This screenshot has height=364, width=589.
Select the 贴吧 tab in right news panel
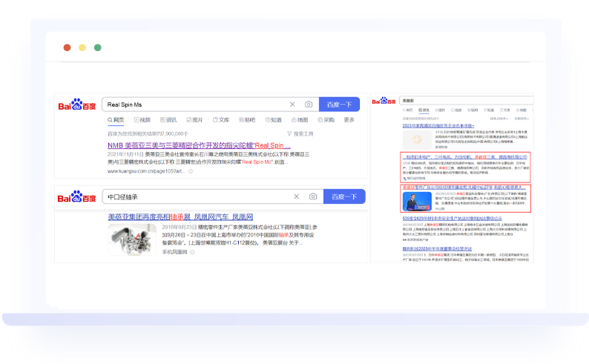point(473,110)
